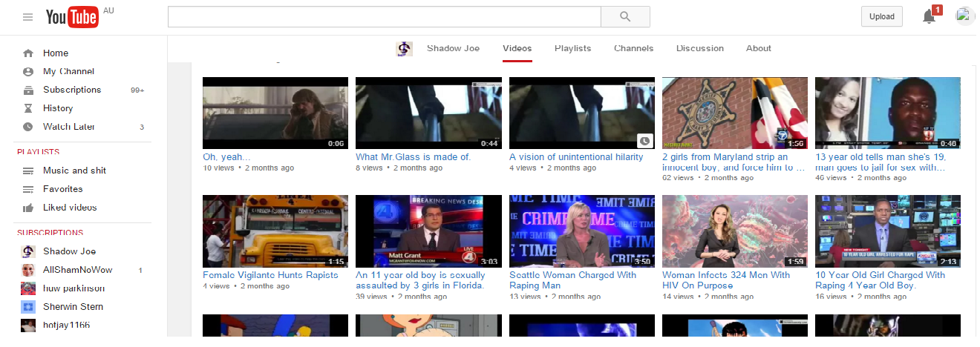This screenshot has height=347, width=980.
Task: Click AllShamNoWow channel avatar
Action: tap(28, 270)
